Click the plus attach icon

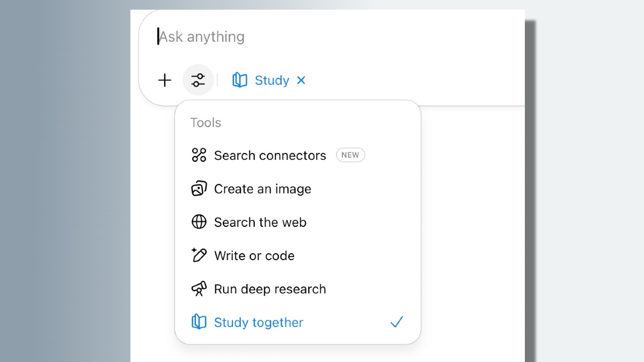(165, 80)
